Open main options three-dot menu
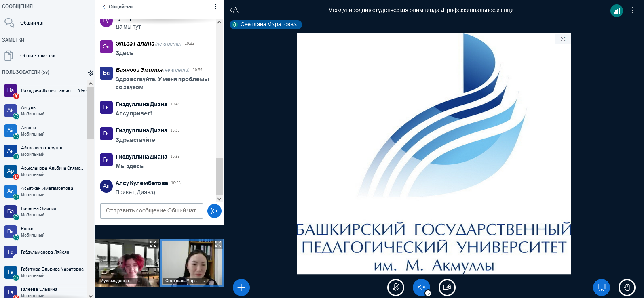Screen dimensions: 644x298 (x=633, y=10)
